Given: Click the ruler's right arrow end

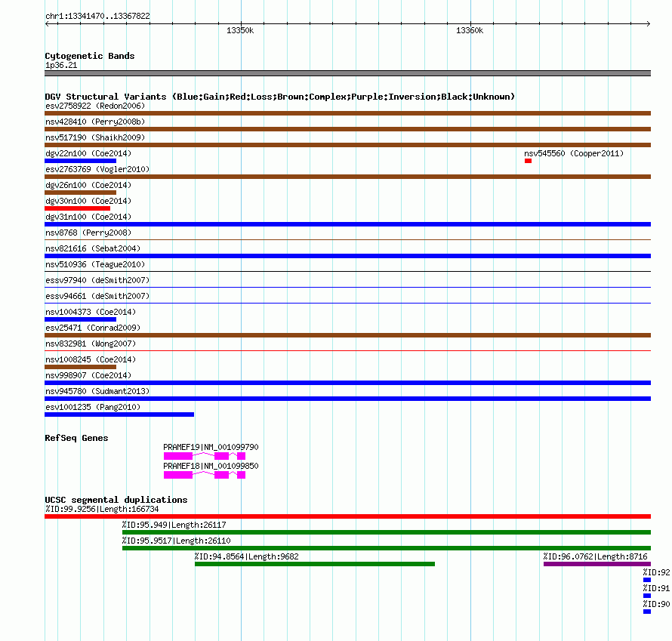Looking at the screenshot, I should [x=649, y=24].
